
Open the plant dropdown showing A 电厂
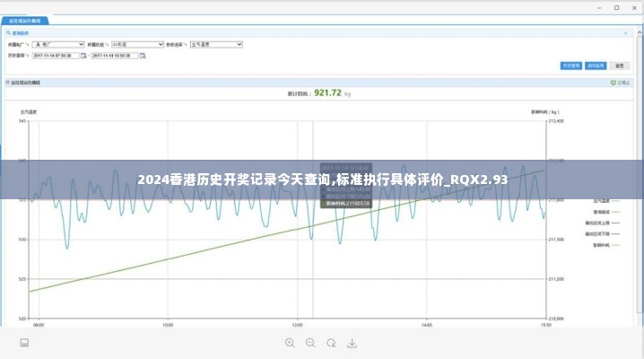click(x=58, y=44)
